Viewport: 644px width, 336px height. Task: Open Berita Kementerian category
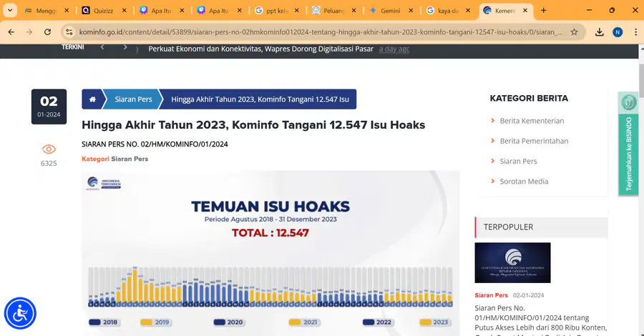tap(532, 121)
